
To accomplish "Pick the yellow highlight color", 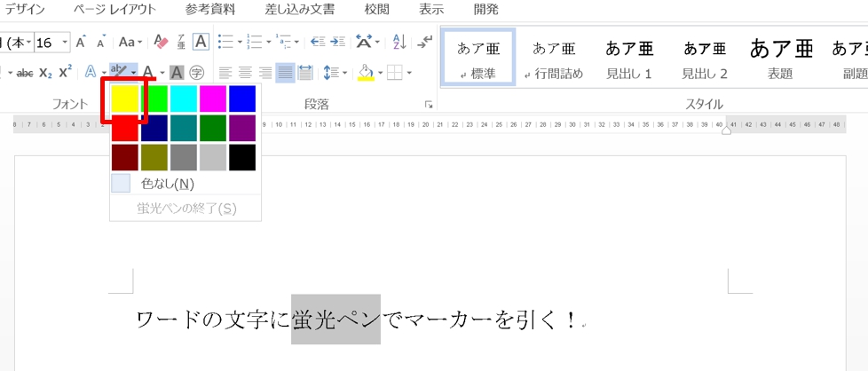I will click(125, 99).
